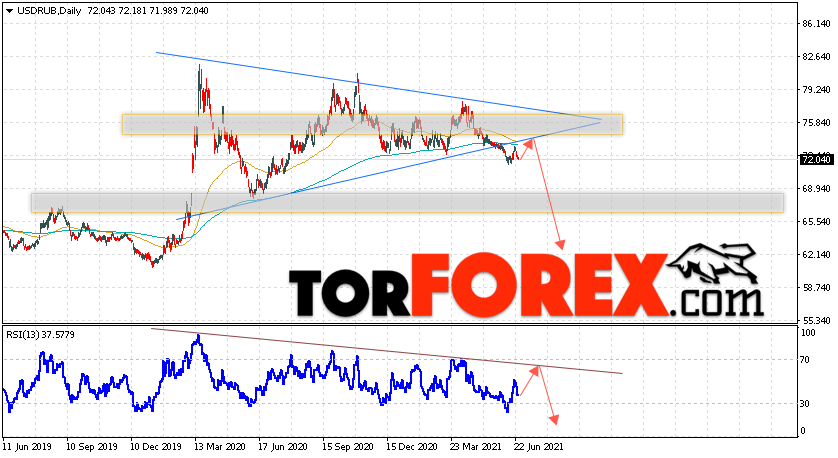Select the 58.740 price axis label
The image size is (838, 458).
coord(817,288)
